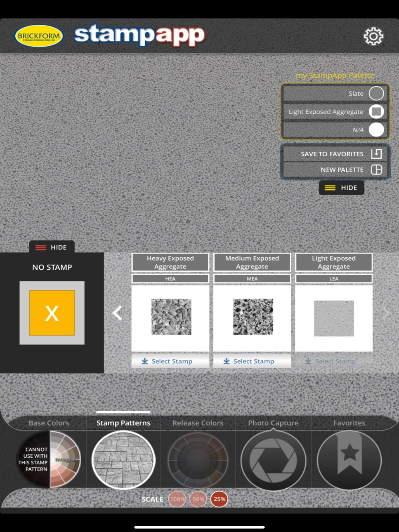
Task: Hide the stamp selector with red Hide button
Action: pyautogui.click(x=52, y=247)
